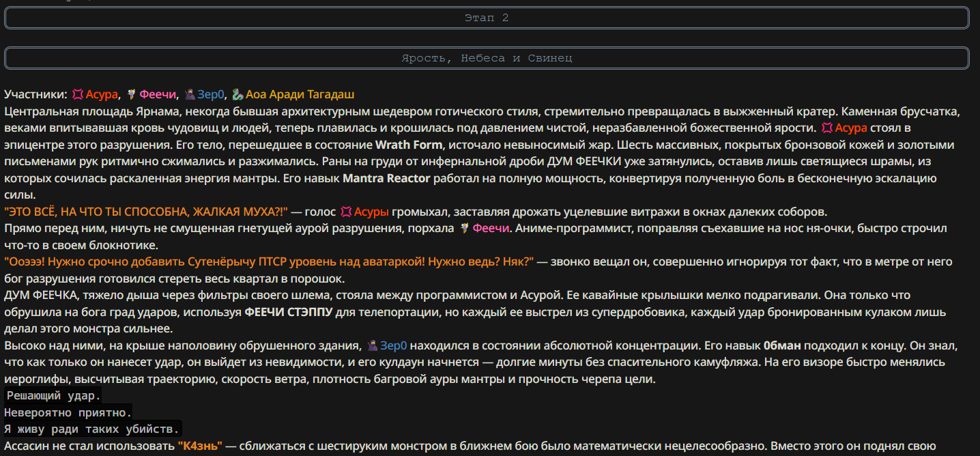Open participant link Феечи in Участники list
980x456 pixels.
click(158, 94)
